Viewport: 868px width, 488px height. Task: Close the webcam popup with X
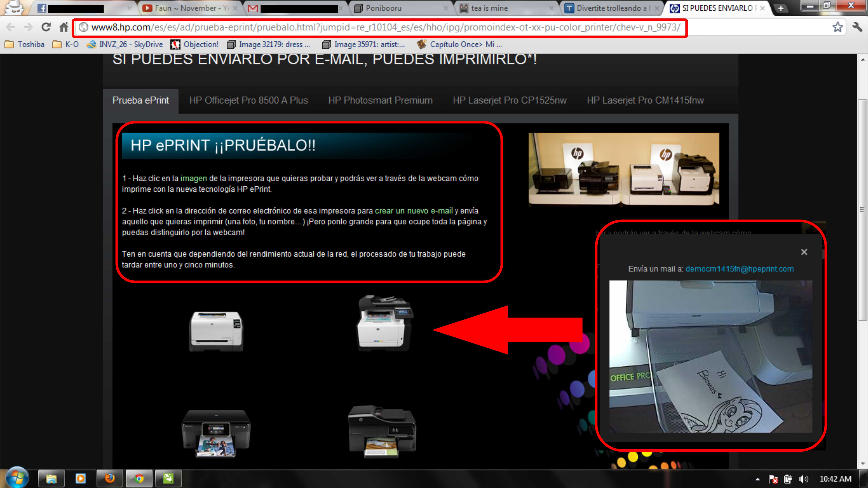(804, 252)
